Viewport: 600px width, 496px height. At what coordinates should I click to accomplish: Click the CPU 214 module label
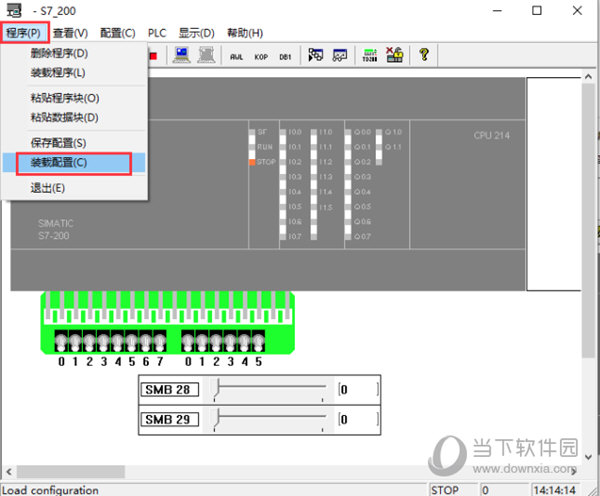point(491,135)
